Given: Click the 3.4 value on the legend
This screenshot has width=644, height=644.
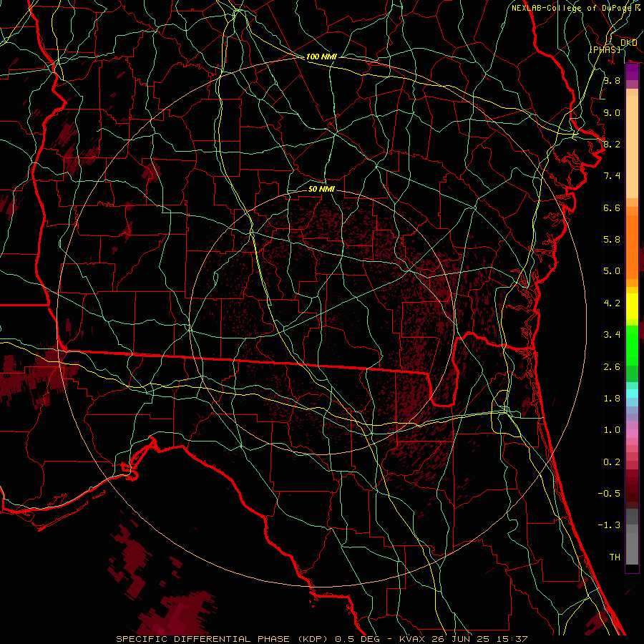Looking at the screenshot, I should pyautogui.click(x=612, y=335).
